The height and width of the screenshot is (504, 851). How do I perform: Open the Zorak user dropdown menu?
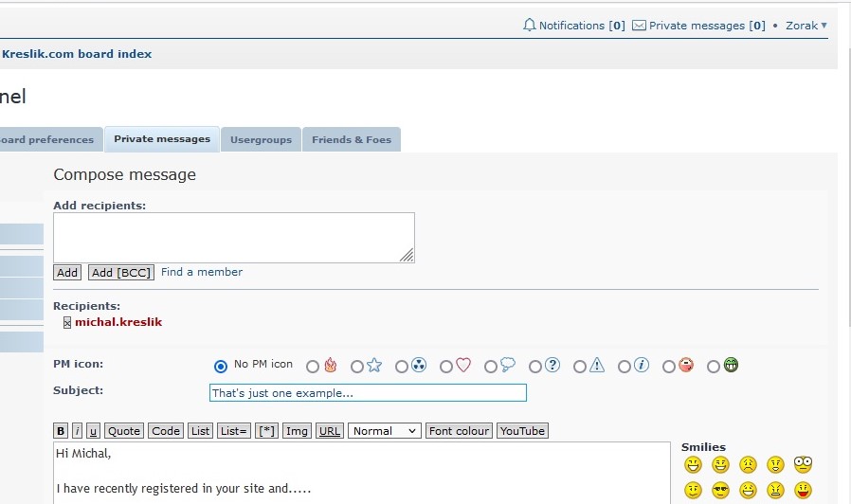pyautogui.click(x=806, y=26)
